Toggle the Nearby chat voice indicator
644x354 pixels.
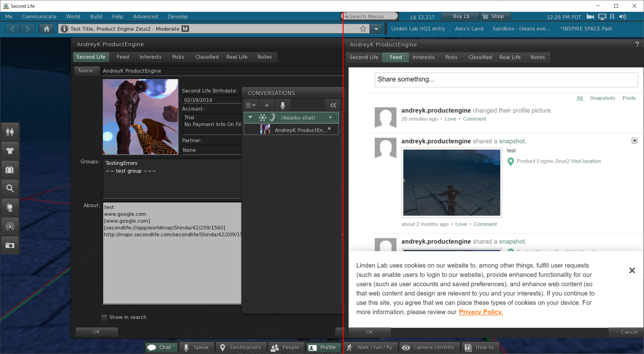pos(330,117)
